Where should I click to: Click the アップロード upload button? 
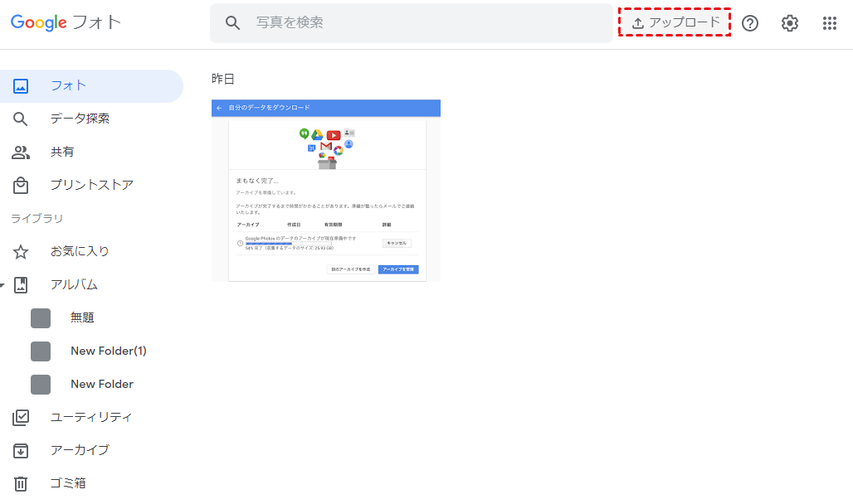click(x=675, y=22)
